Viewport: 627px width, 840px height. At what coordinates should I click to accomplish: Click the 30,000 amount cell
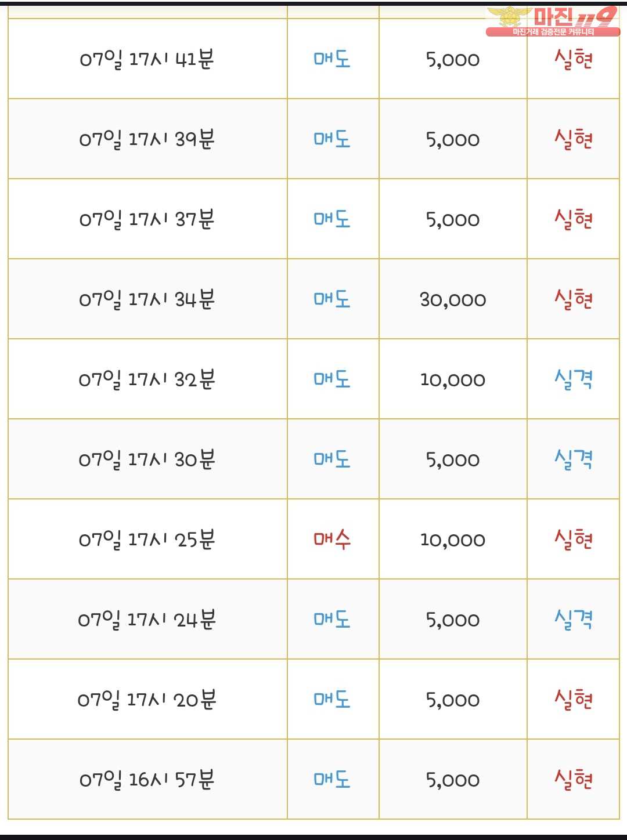(x=453, y=299)
